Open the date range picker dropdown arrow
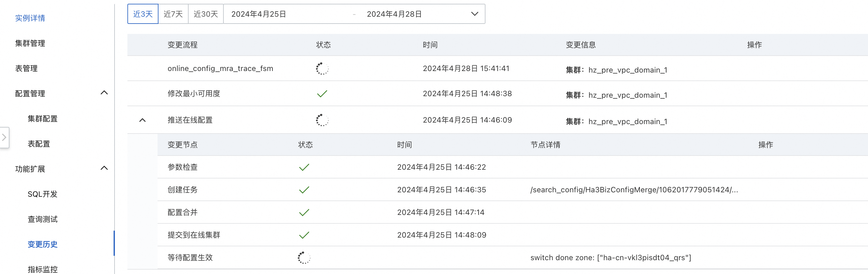Screen dimensions: 868x274 pyautogui.click(x=474, y=14)
